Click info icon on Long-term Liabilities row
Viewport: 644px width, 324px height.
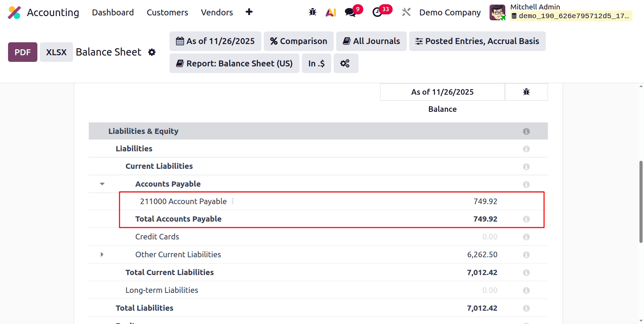coord(526,290)
